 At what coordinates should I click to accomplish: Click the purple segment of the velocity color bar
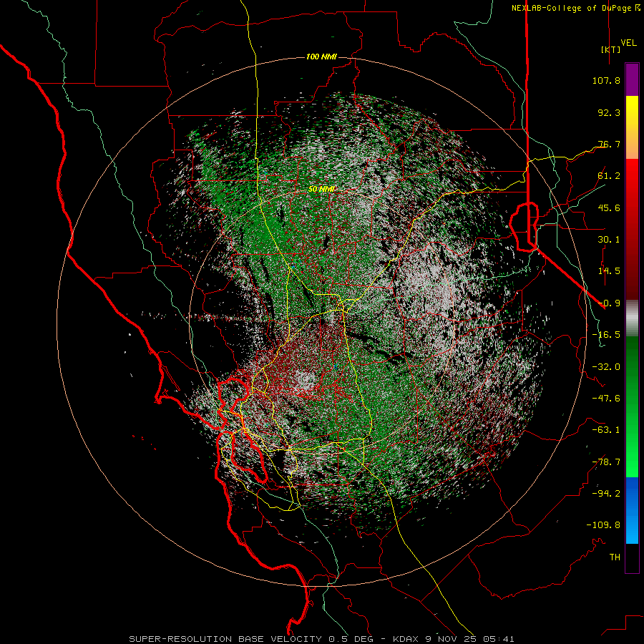(632, 80)
